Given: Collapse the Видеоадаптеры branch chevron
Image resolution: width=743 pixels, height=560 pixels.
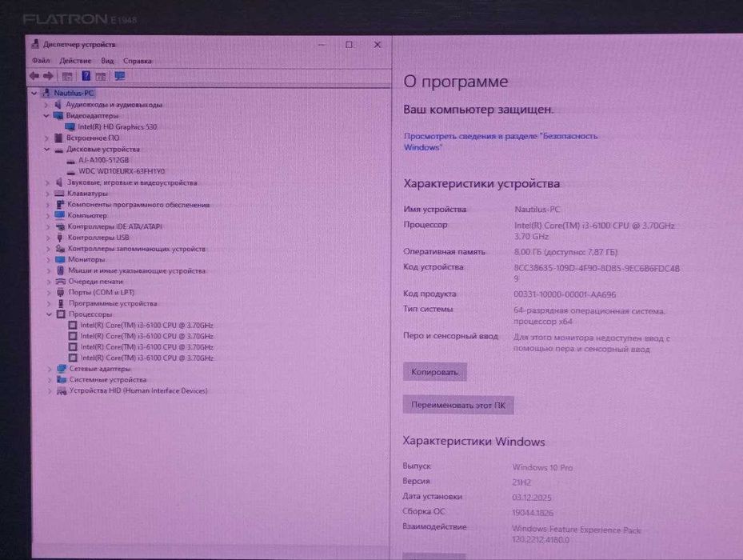Looking at the screenshot, I should pyautogui.click(x=46, y=116).
